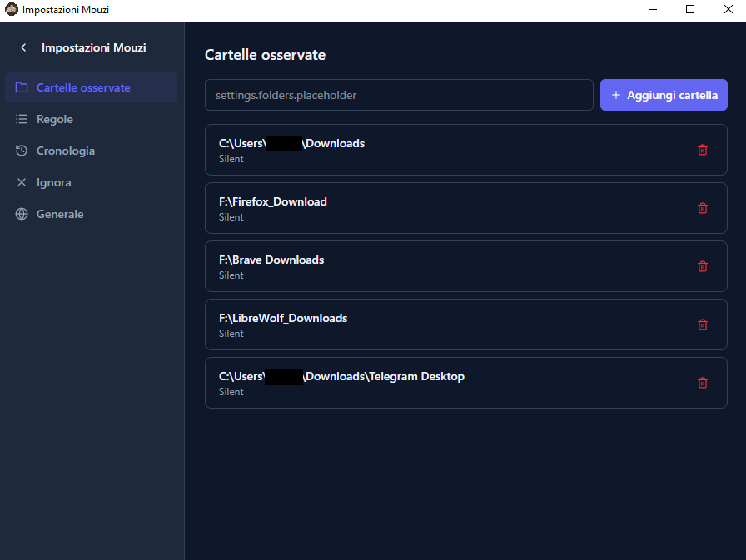Maximize the Impostazioni Mouzi window
Viewport: 746px width, 560px height.
[690, 9]
